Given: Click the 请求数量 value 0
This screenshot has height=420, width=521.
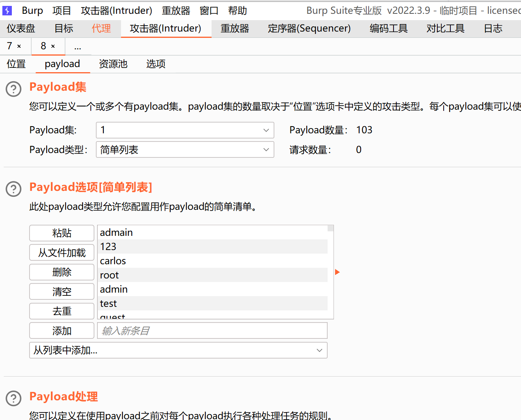Looking at the screenshot, I should (x=359, y=150).
